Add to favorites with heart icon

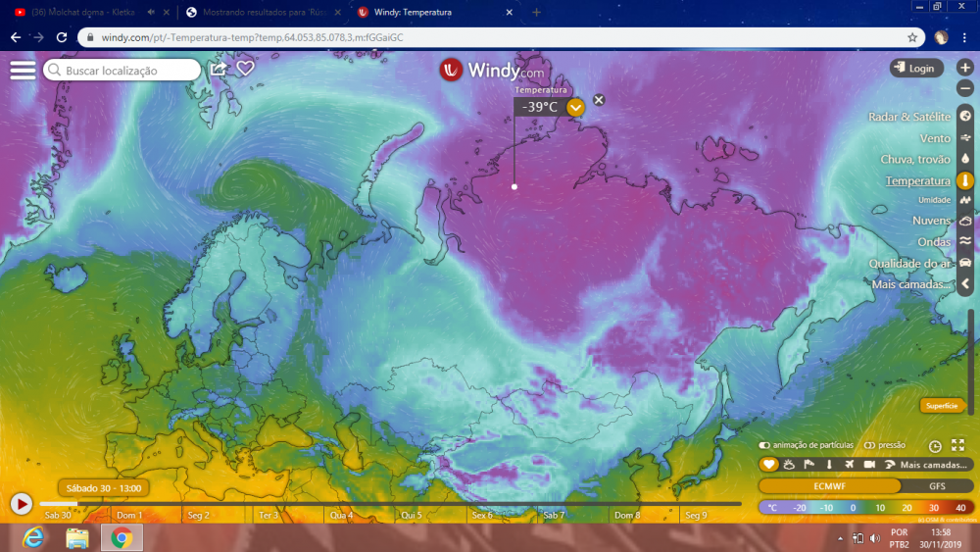click(x=245, y=68)
